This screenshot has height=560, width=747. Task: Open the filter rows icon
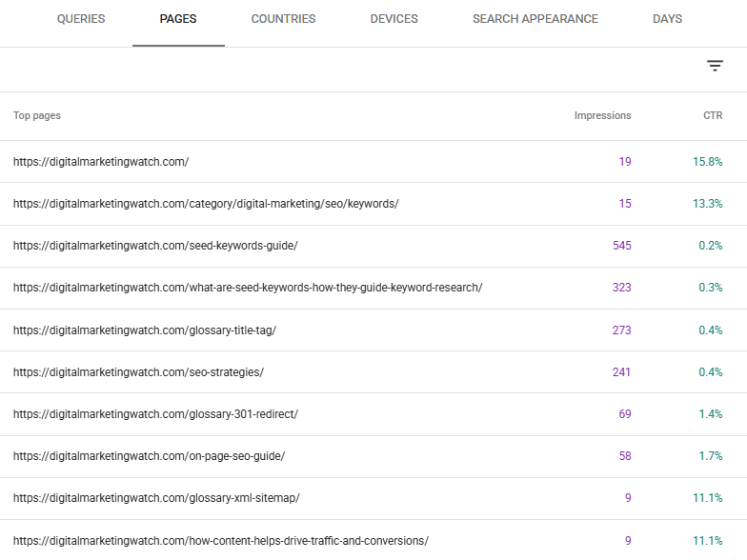click(715, 66)
